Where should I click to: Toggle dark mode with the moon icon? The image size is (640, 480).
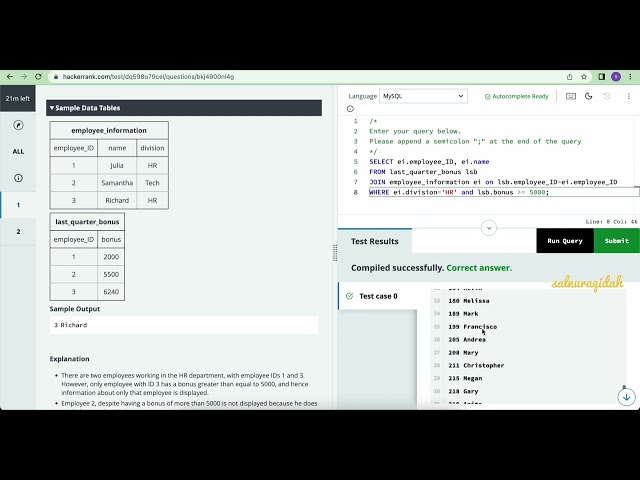(x=589, y=96)
